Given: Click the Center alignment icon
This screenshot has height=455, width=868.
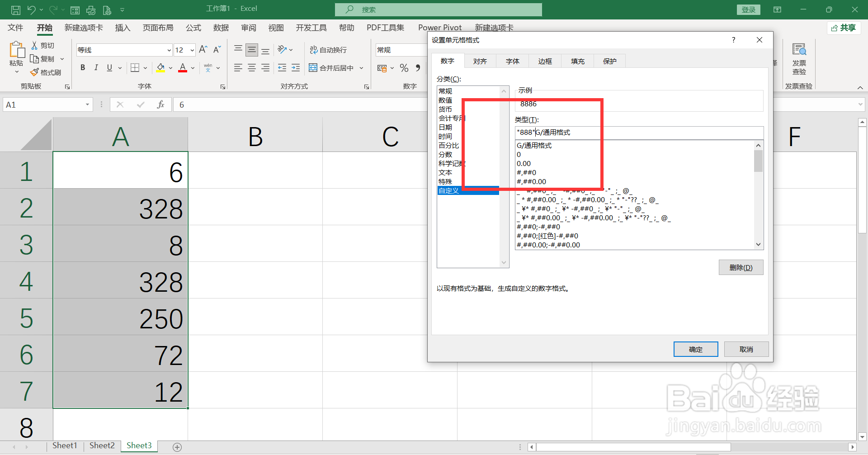Looking at the screenshot, I should coord(252,68).
